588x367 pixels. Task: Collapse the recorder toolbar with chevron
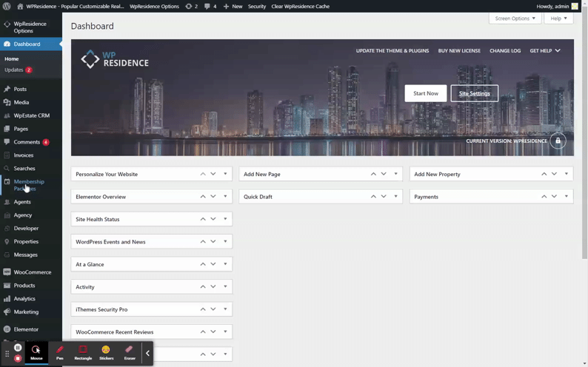coord(148,353)
